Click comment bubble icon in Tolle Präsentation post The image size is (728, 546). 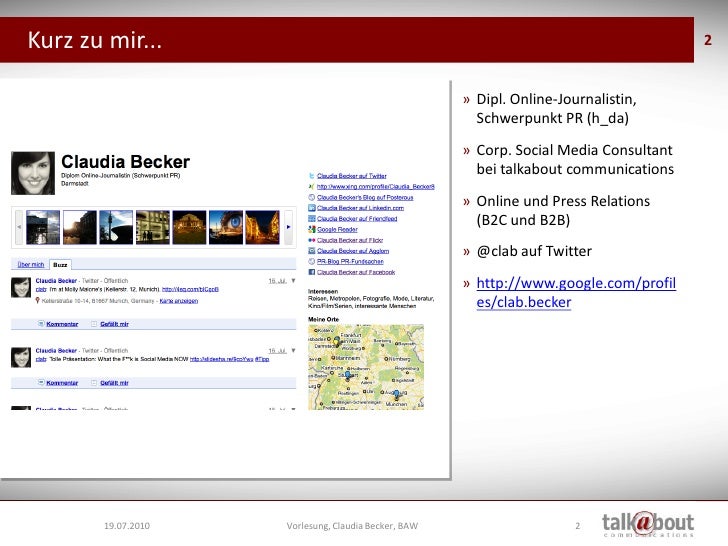click(41, 383)
